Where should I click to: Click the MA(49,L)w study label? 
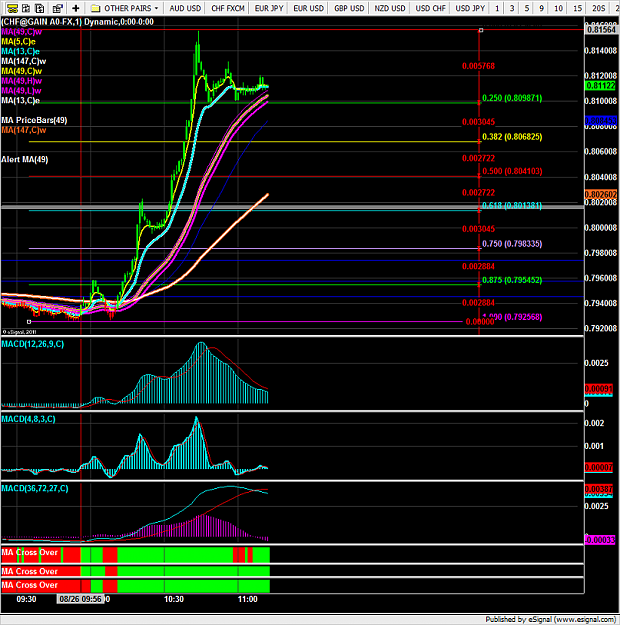21,90
